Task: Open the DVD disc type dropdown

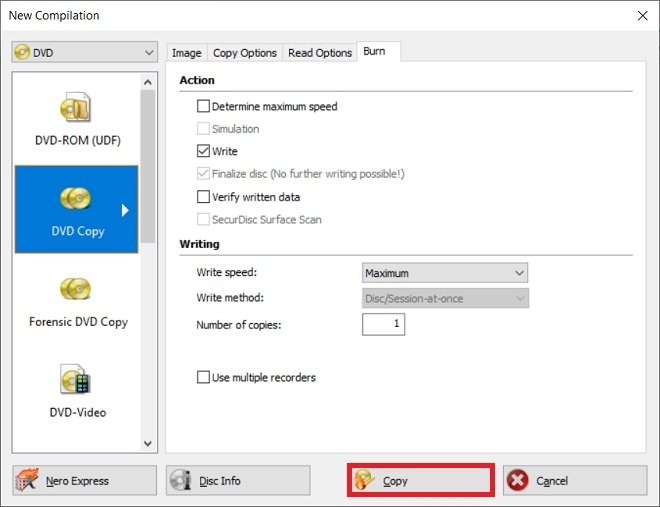Action: [x=85, y=52]
